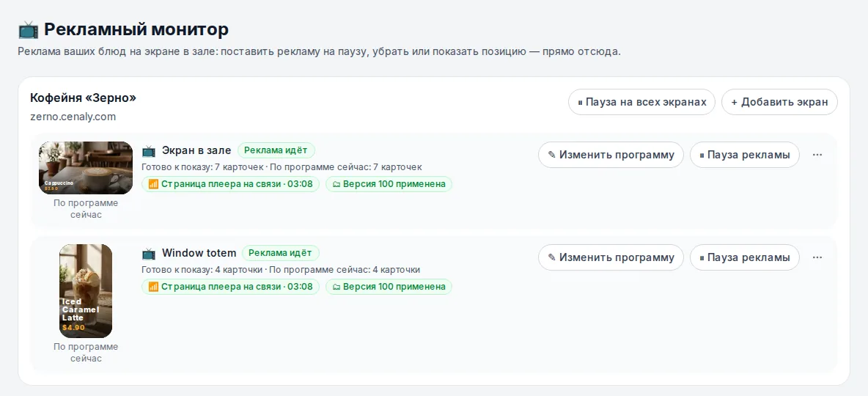
Task: Click the Window totem screen name
Action: [x=199, y=253]
